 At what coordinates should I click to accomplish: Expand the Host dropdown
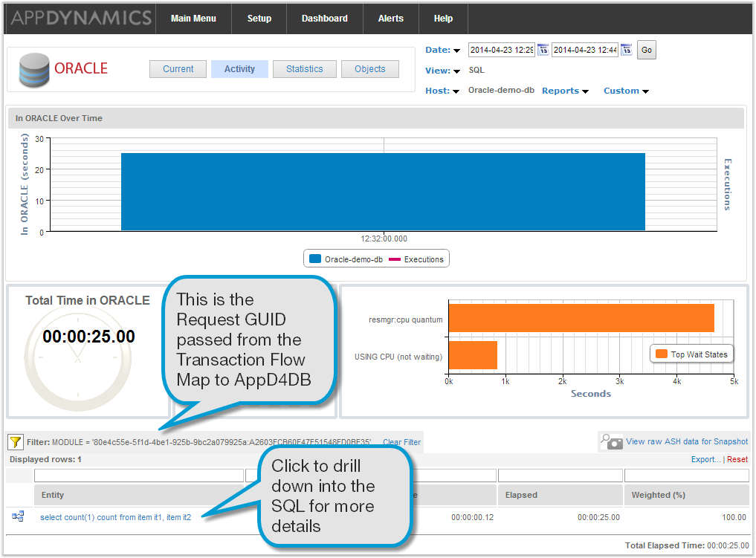[x=442, y=91]
